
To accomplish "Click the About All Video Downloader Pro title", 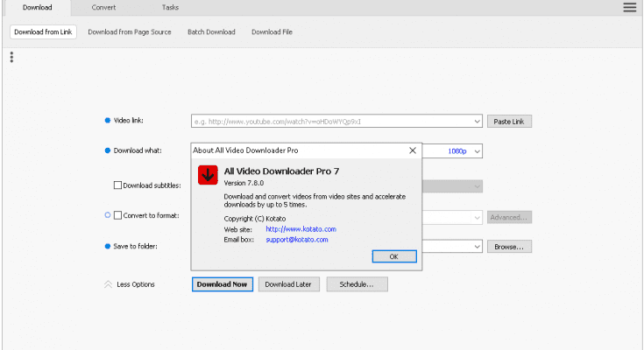I will (x=245, y=150).
